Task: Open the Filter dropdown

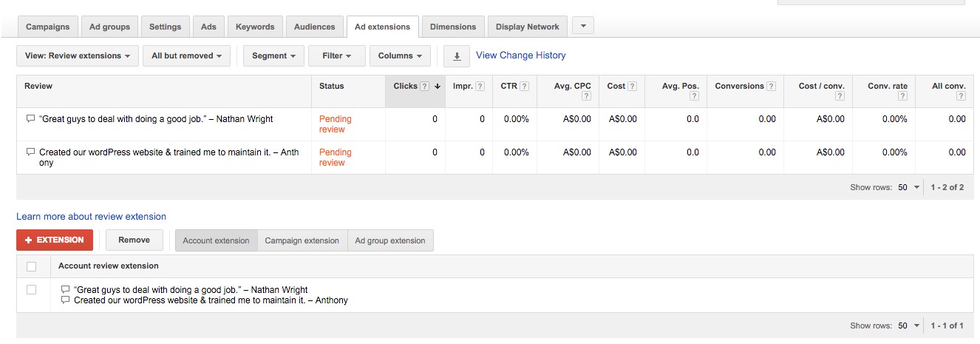Action: click(337, 56)
